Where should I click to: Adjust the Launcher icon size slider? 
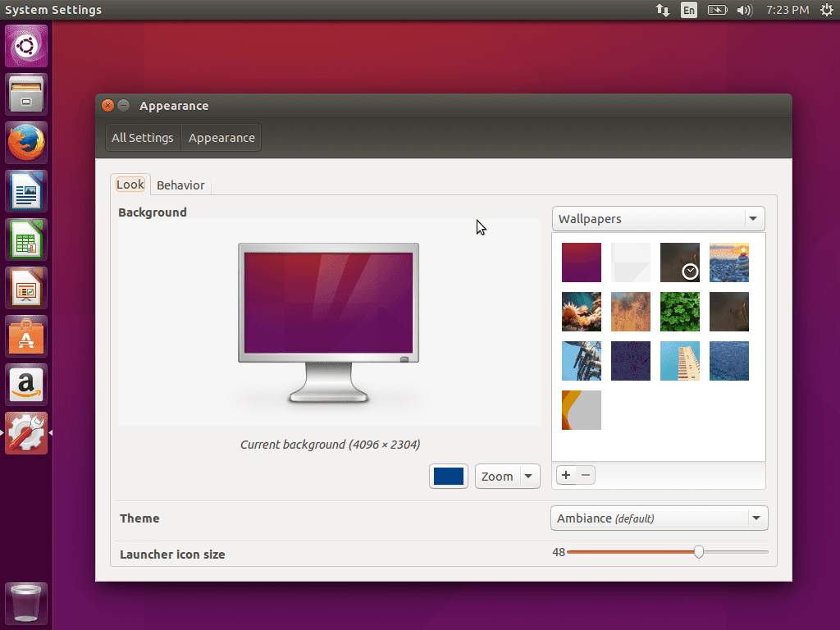click(x=698, y=552)
